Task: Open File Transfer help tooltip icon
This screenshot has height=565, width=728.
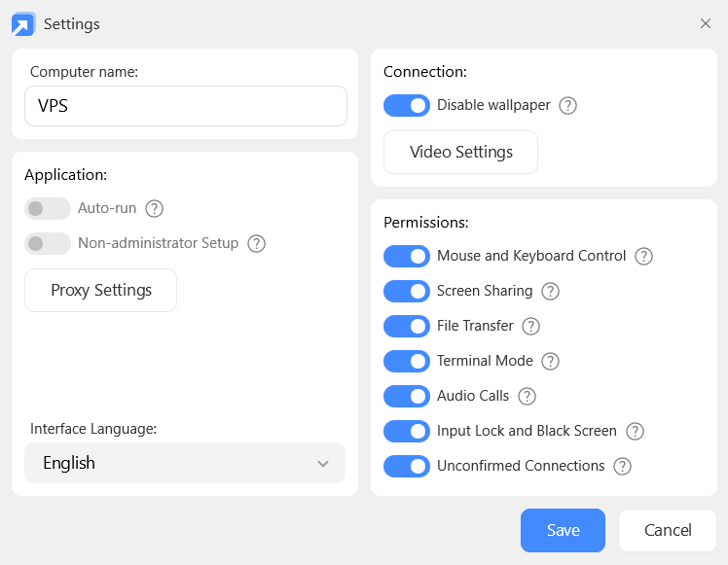Action: tap(531, 326)
